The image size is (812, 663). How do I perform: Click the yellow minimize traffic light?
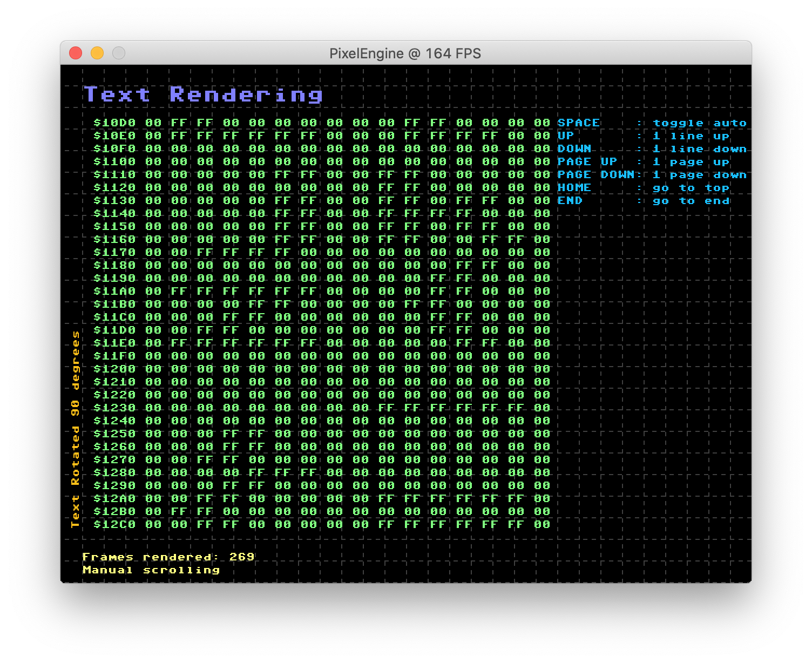click(97, 53)
